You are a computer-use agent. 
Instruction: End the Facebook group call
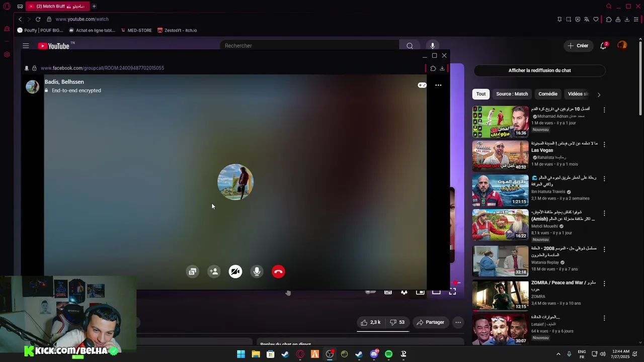[x=278, y=271]
